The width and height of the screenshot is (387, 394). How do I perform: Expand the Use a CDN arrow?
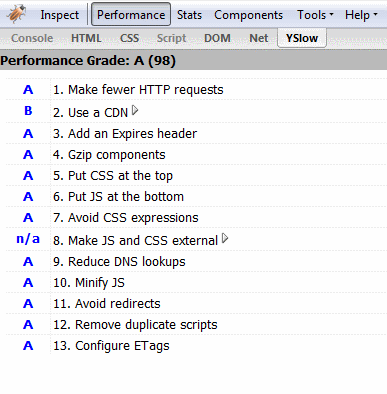(x=135, y=110)
